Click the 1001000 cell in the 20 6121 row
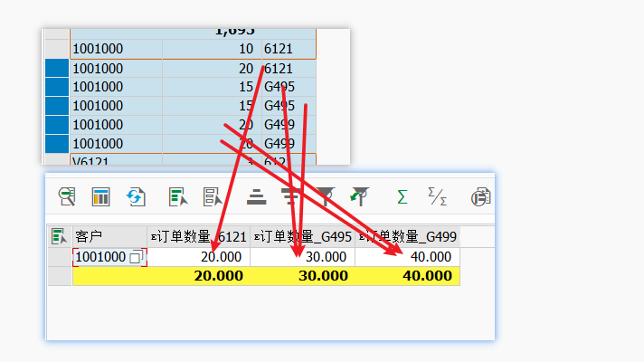644x362 pixels. [x=117, y=68]
